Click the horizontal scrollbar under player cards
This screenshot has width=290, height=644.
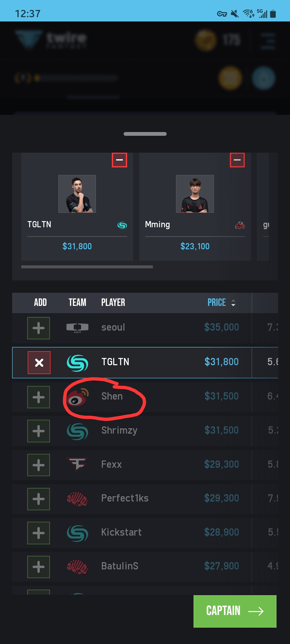coord(87,267)
